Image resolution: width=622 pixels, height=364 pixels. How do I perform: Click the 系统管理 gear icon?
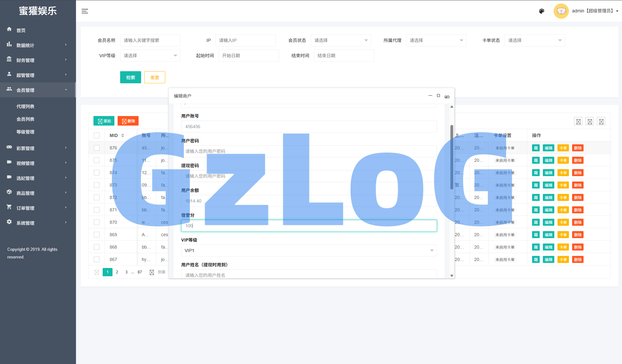(9, 222)
